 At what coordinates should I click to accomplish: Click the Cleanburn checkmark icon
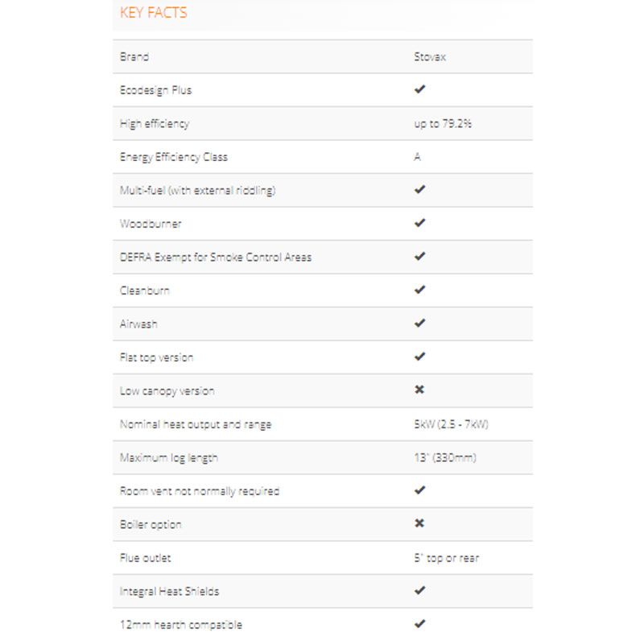coord(419,290)
